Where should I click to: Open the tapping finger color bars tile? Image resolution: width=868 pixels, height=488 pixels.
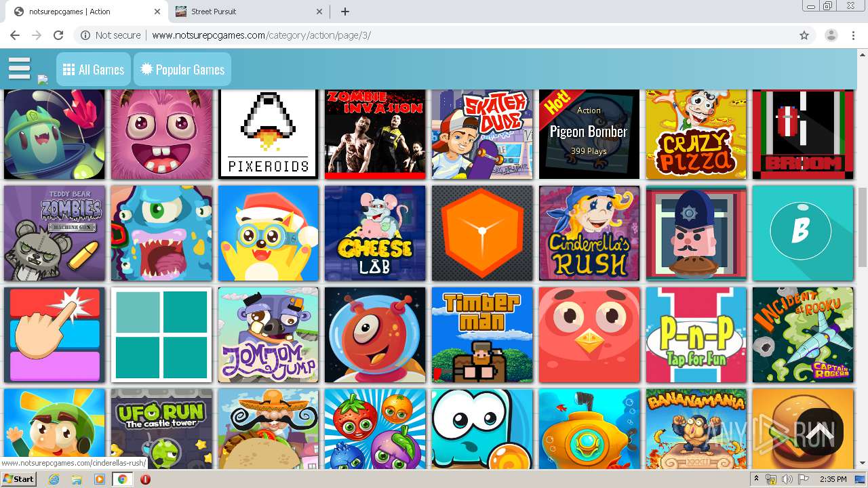54,335
